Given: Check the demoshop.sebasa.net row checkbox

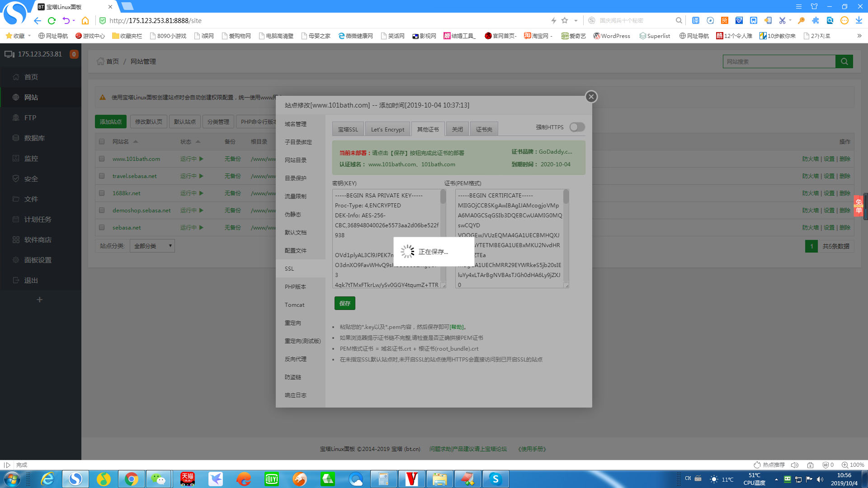Looking at the screenshot, I should click(x=102, y=210).
